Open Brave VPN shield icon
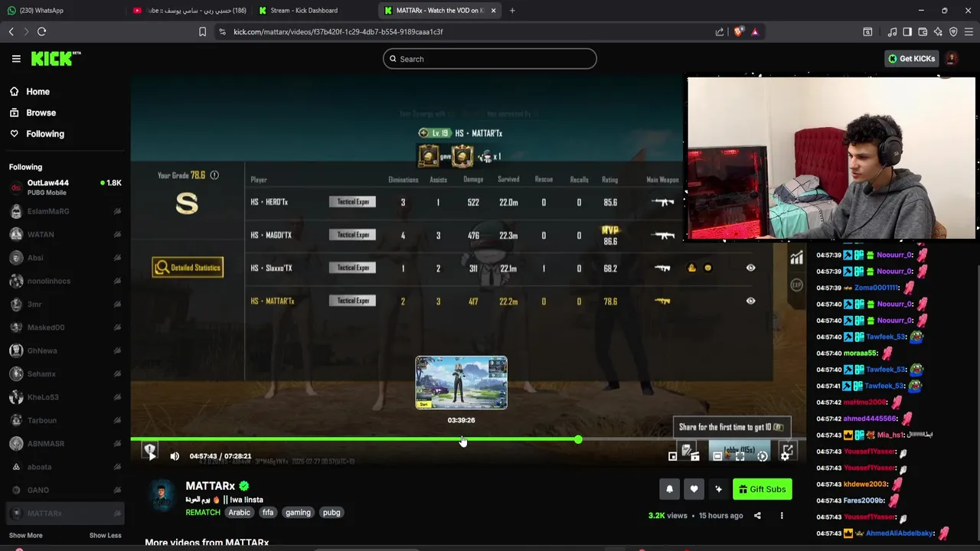This screenshot has height=551, width=980. [953, 31]
